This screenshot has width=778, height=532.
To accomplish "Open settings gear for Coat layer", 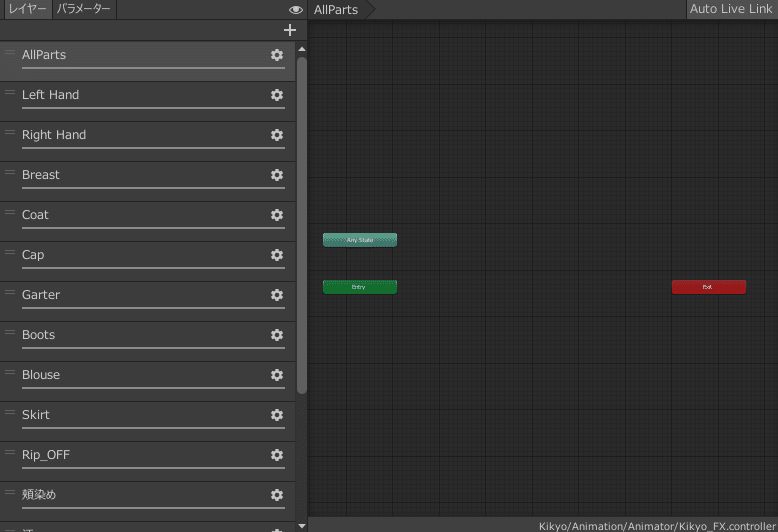I will [x=277, y=215].
